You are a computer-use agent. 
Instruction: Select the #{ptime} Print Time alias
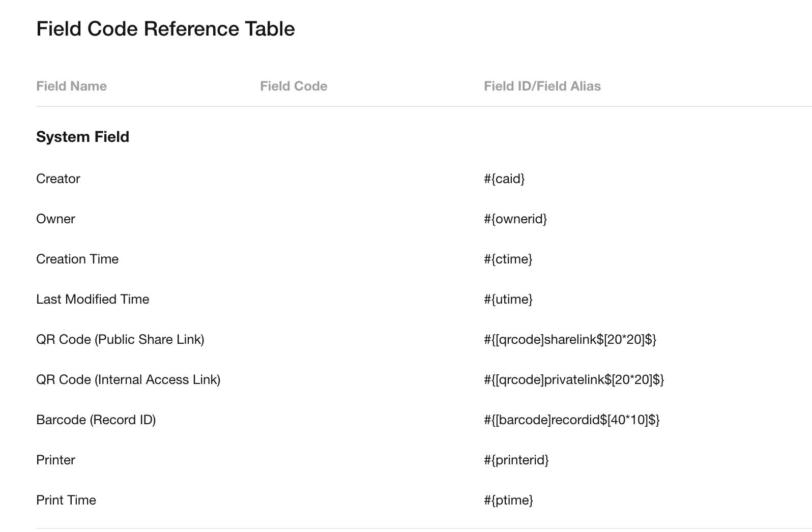(x=508, y=500)
